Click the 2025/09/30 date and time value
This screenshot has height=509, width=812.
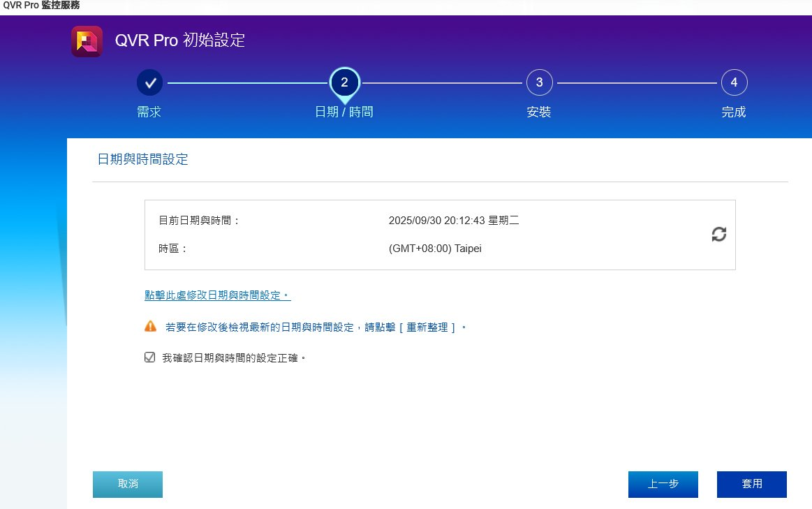[x=453, y=221]
